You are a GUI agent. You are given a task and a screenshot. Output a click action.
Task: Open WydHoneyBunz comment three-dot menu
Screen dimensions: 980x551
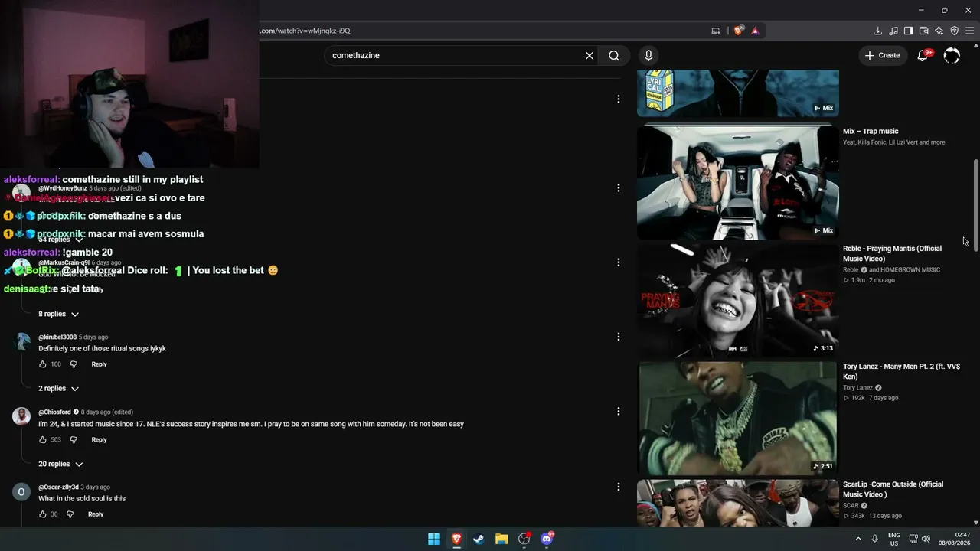619,187
